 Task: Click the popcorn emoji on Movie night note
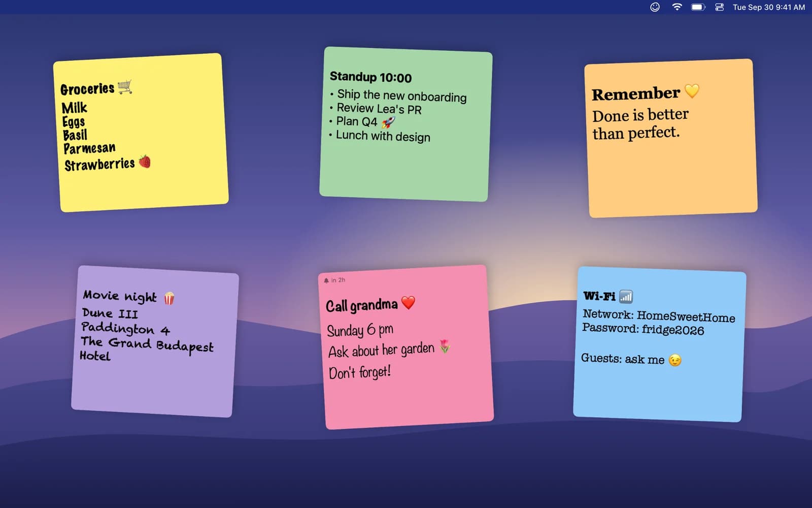(169, 298)
